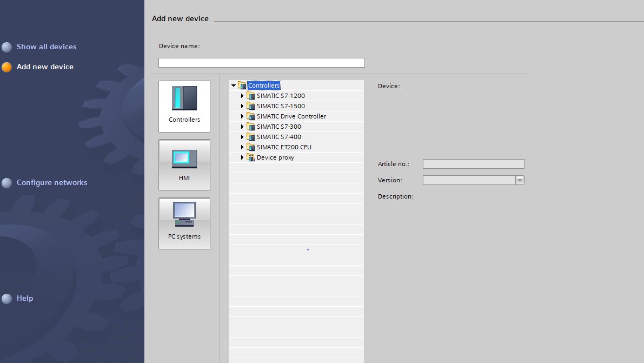Click the SIMATIC ET200 CPU folder icon
This screenshot has width=644, height=363.
[250, 147]
